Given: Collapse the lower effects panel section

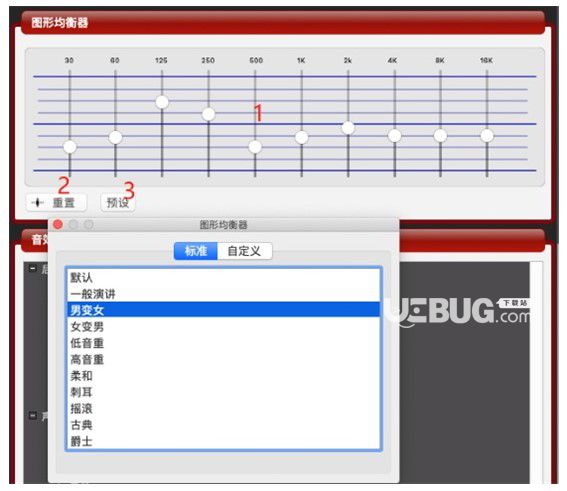Looking at the screenshot, I should (x=33, y=415).
